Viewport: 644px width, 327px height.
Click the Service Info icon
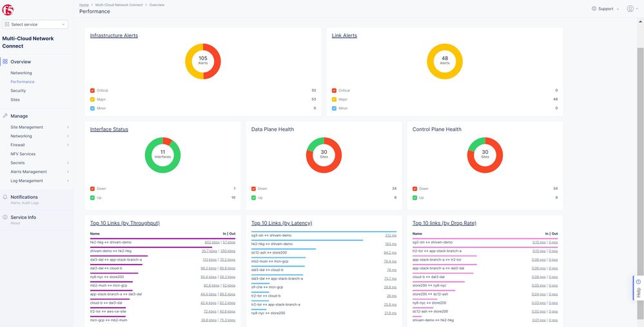(5, 218)
